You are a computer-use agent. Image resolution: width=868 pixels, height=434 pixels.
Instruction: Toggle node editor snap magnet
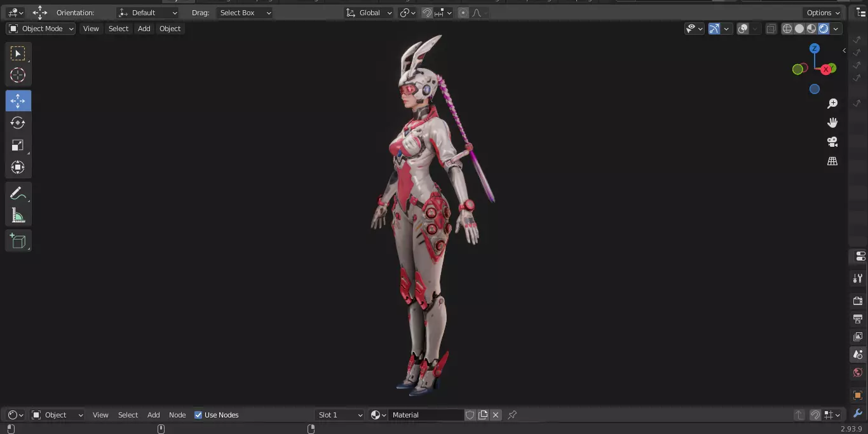tap(815, 415)
